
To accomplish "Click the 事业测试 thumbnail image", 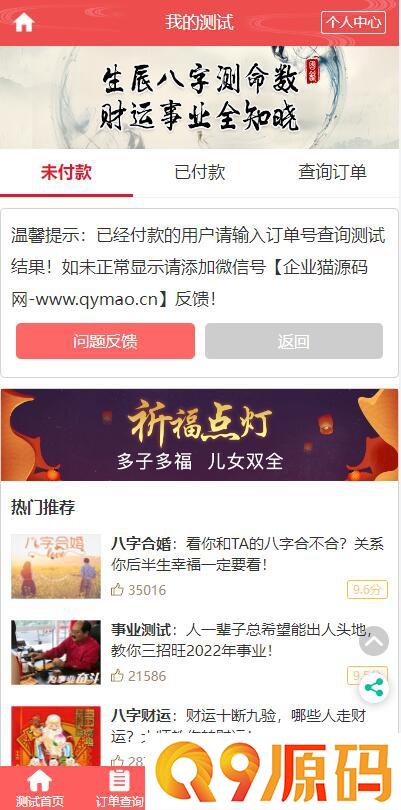I will click(56, 652).
